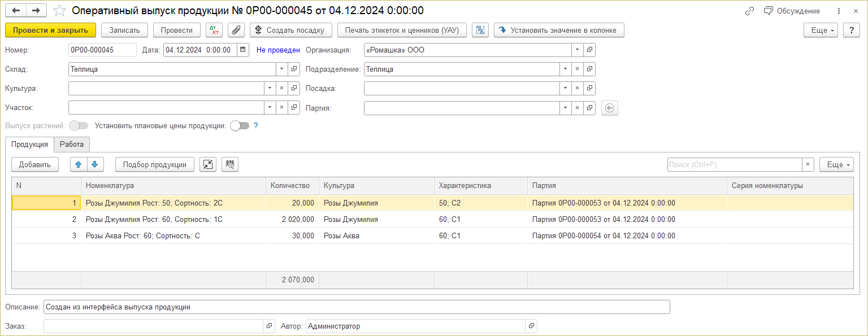This screenshot has height=336, width=868.
Task: Open the Дт/Кт postings report icon
Action: (x=215, y=30)
